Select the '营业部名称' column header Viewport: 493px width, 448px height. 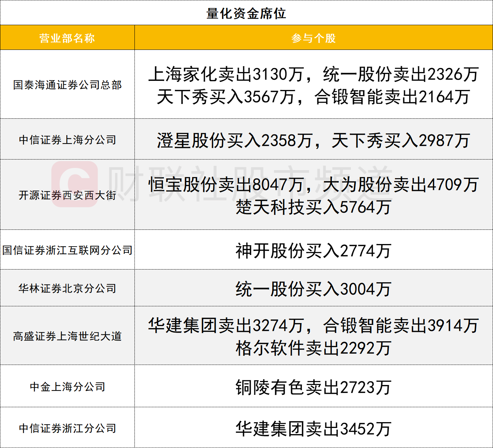[67, 38]
